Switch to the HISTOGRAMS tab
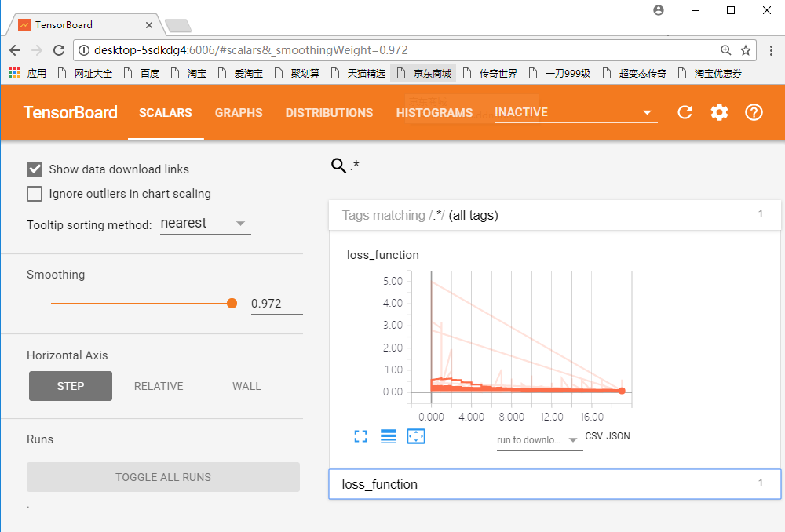 [x=434, y=113]
